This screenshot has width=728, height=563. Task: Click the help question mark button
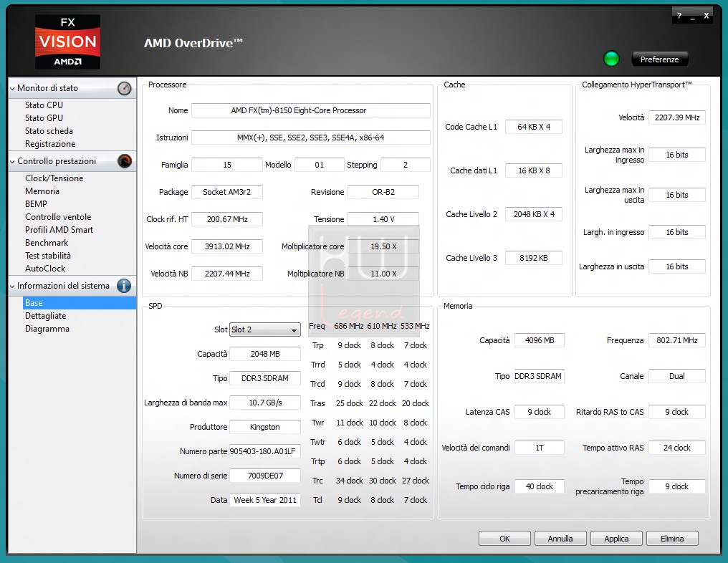click(679, 16)
